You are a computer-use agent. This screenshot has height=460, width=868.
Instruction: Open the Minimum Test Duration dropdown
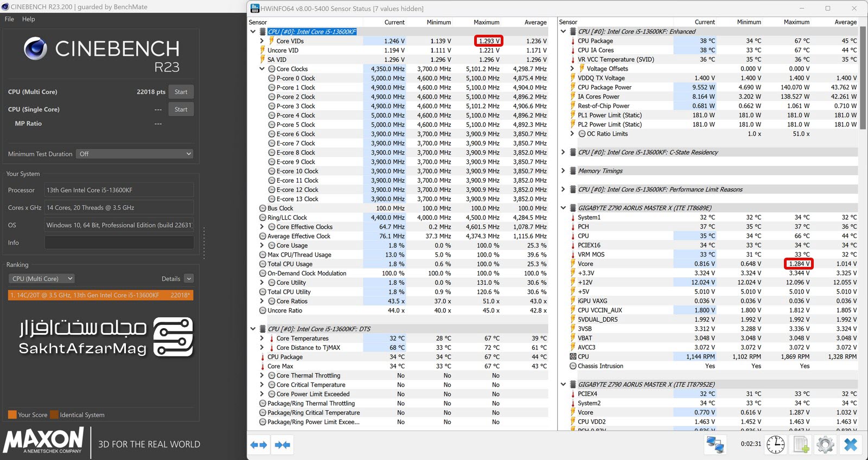click(135, 154)
